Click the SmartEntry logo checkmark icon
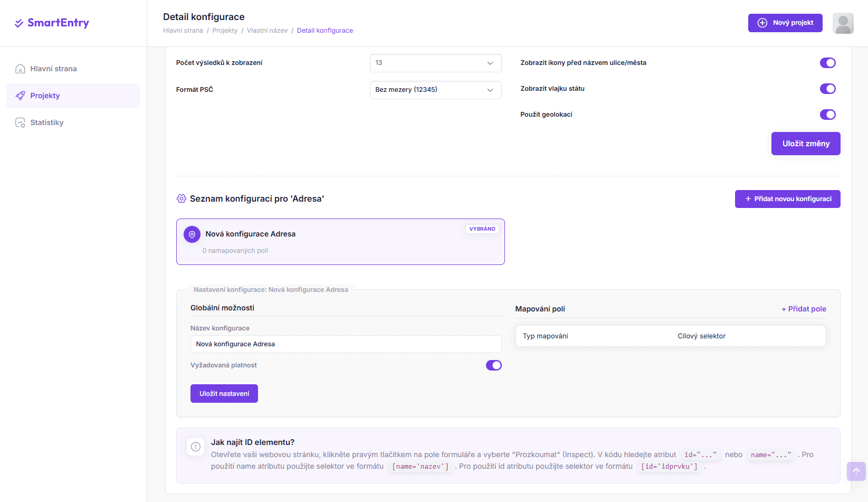The width and height of the screenshot is (868, 502). [19, 23]
